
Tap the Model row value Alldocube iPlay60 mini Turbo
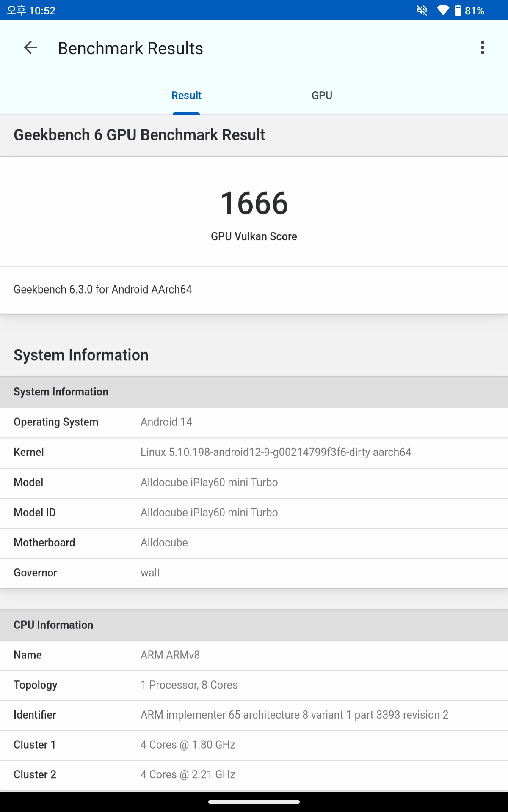[209, 483]
